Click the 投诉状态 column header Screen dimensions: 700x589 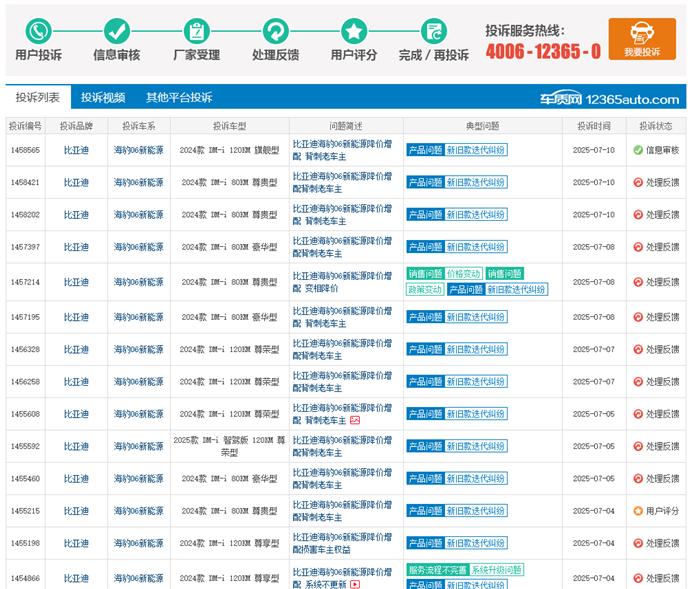(656, 126)
